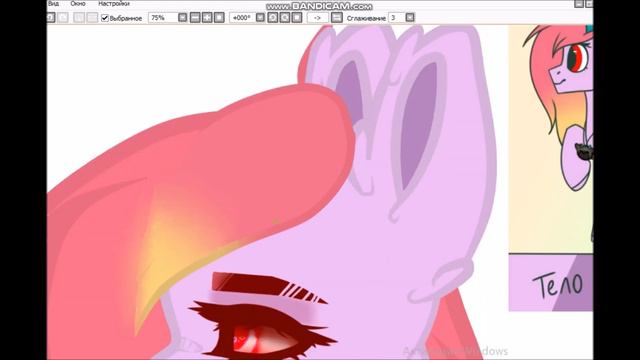Click the Сглаживание value field showing 3
Image resolution: width=640 pixels, height=360 pixels.
coord(396,18)
